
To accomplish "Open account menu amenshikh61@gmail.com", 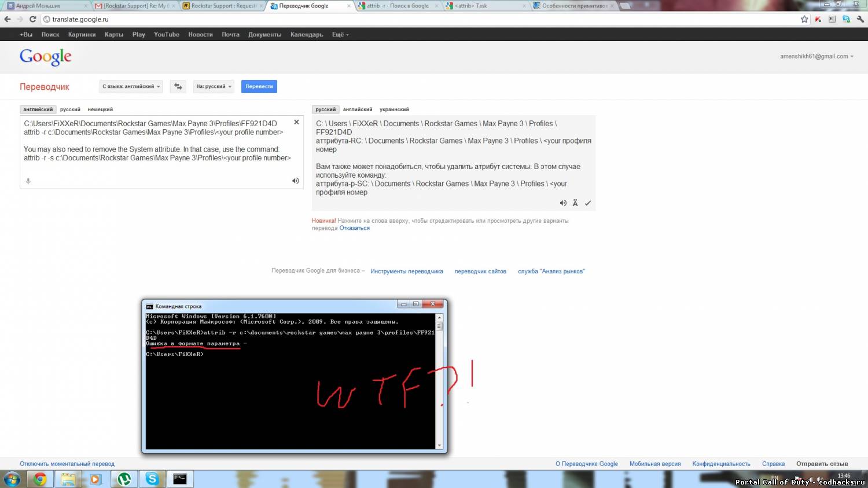I will [816, 56].
